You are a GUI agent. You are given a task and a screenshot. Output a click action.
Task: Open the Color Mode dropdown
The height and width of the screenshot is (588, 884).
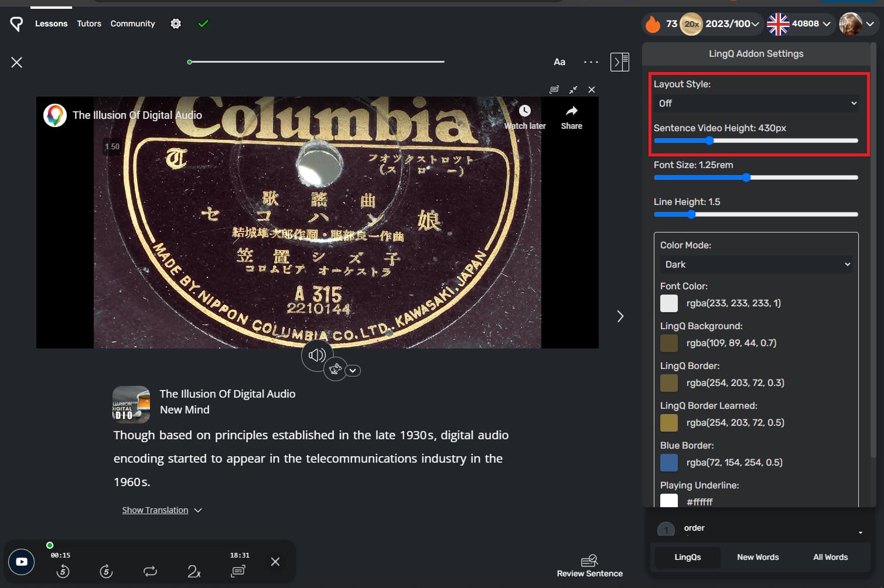(x=756, y=264)
